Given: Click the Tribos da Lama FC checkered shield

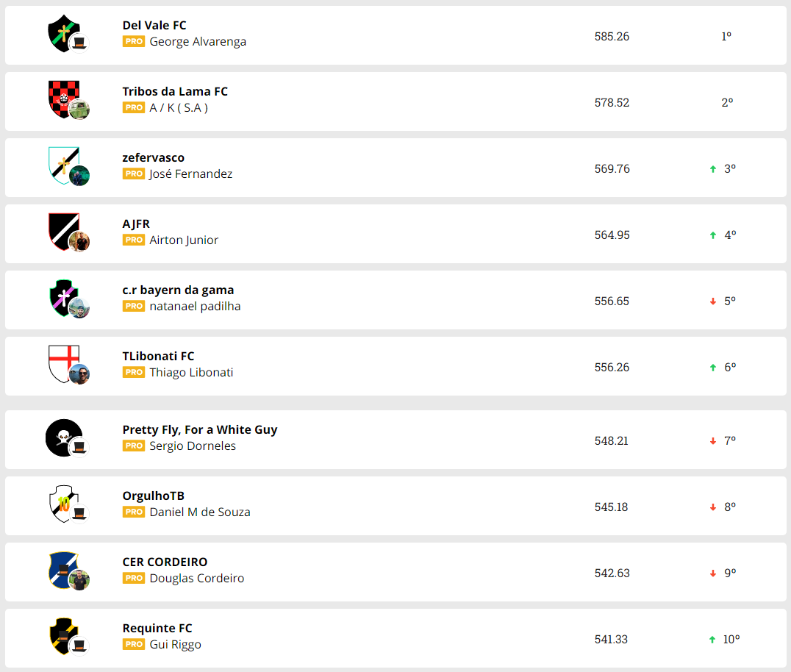Looking at the screenshot, I should (x=62, y=99).
